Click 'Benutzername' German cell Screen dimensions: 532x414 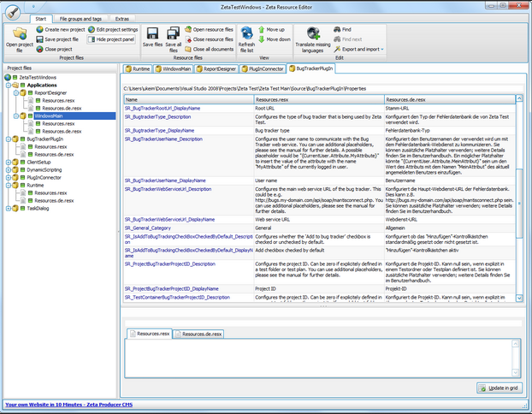click(x=450, y=180)
